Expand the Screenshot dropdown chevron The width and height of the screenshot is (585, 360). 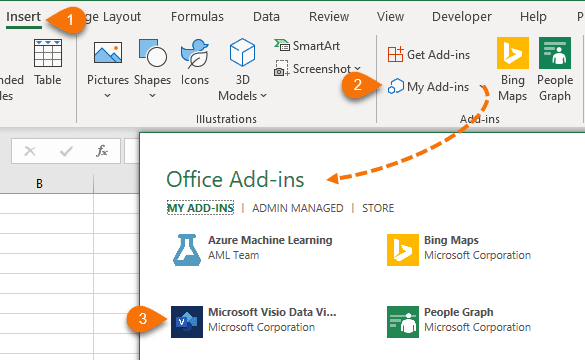point(357,69)
